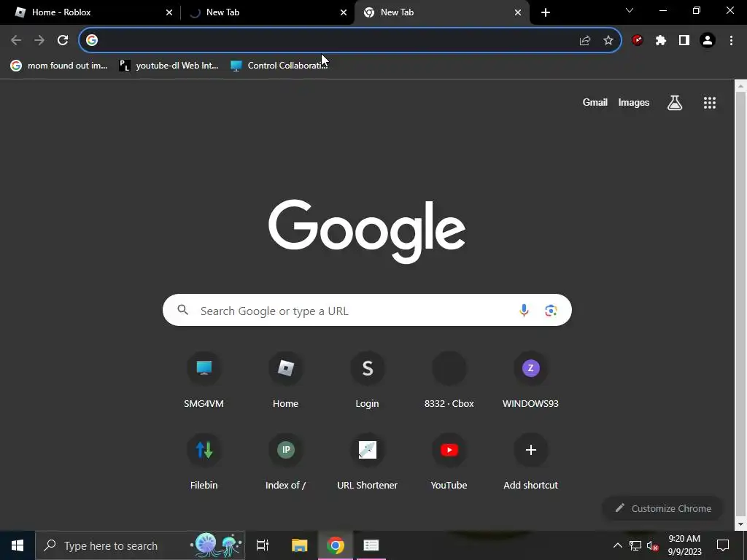Expand hidden system tray icons

617,545
